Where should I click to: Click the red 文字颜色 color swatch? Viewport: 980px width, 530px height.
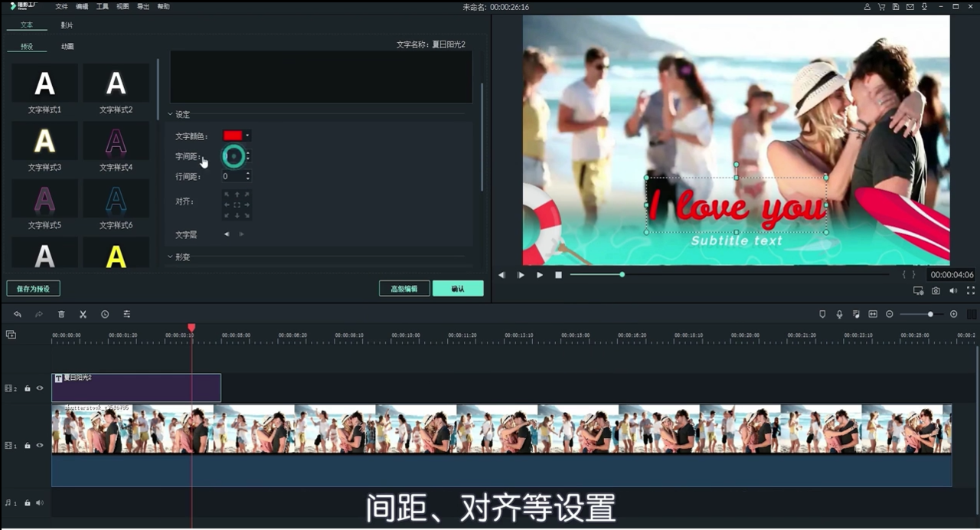[x=233, y=136]
